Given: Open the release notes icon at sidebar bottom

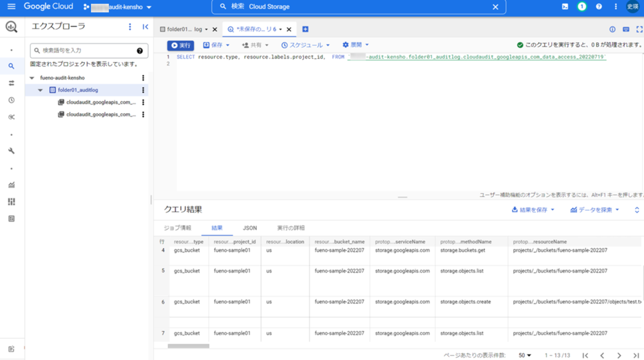Looking at the screenshot, I should [11, 349].
